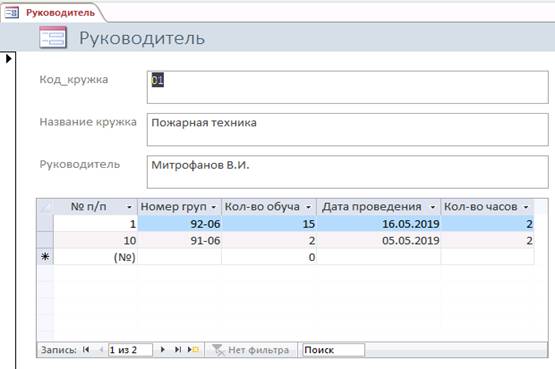The width and height of the screenshot is (555, 369).
Task: Click the (№) new record cell
Action: 96,257
